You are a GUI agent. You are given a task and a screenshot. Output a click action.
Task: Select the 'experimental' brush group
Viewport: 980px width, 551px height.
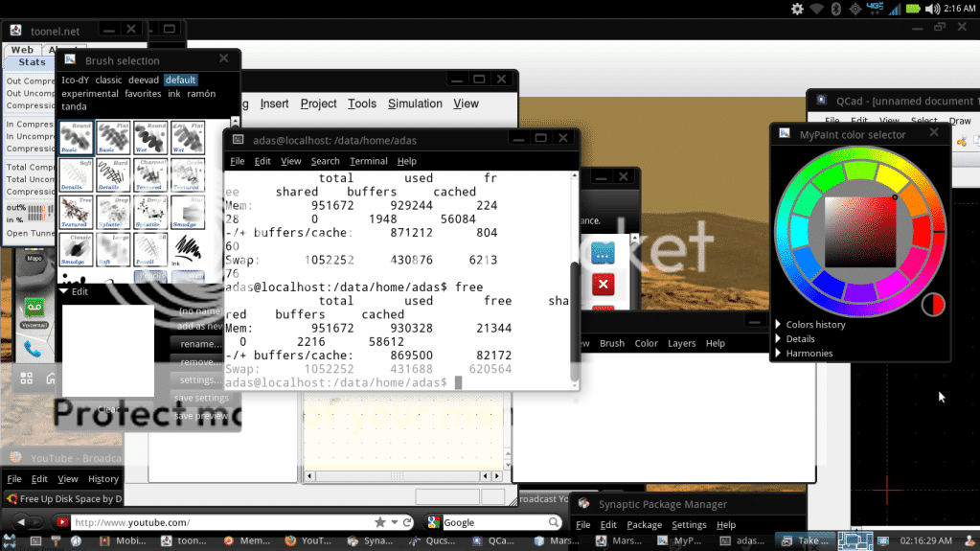click(90, 94)
